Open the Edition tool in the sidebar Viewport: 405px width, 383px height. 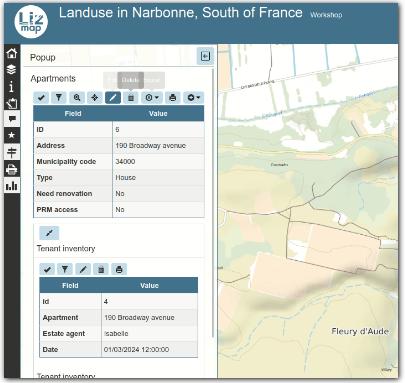coord(12,103)
